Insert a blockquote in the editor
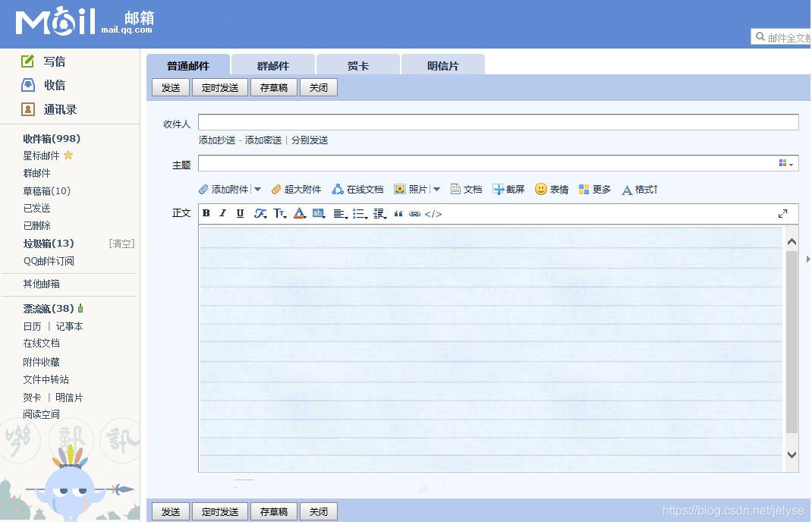The width and height of the screenshot is (812, 525). (x=399, y=214)
